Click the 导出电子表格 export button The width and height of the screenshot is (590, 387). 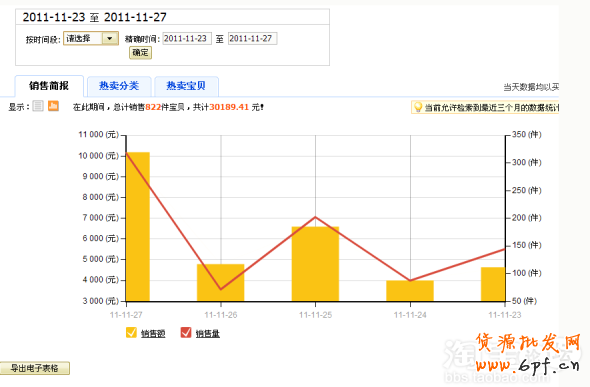click(x=35, y=368)
